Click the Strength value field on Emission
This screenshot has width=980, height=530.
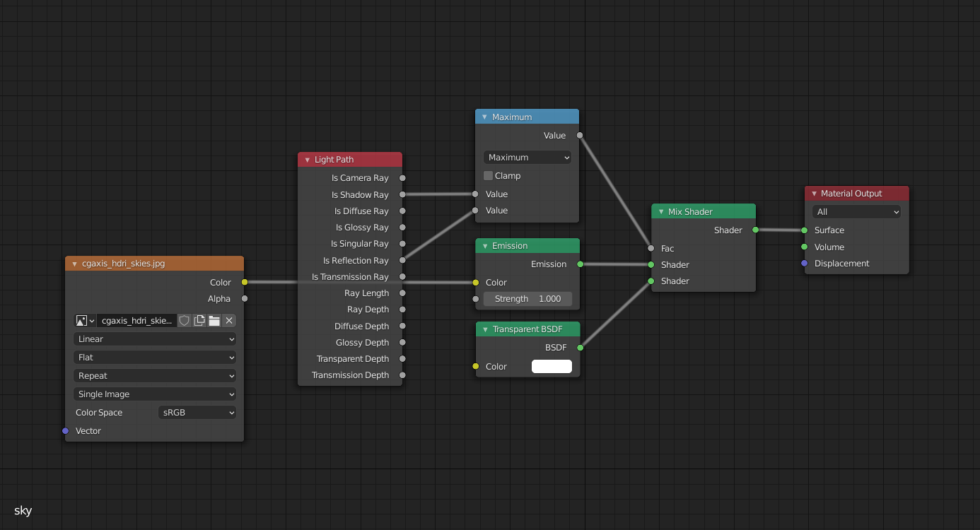527,298
